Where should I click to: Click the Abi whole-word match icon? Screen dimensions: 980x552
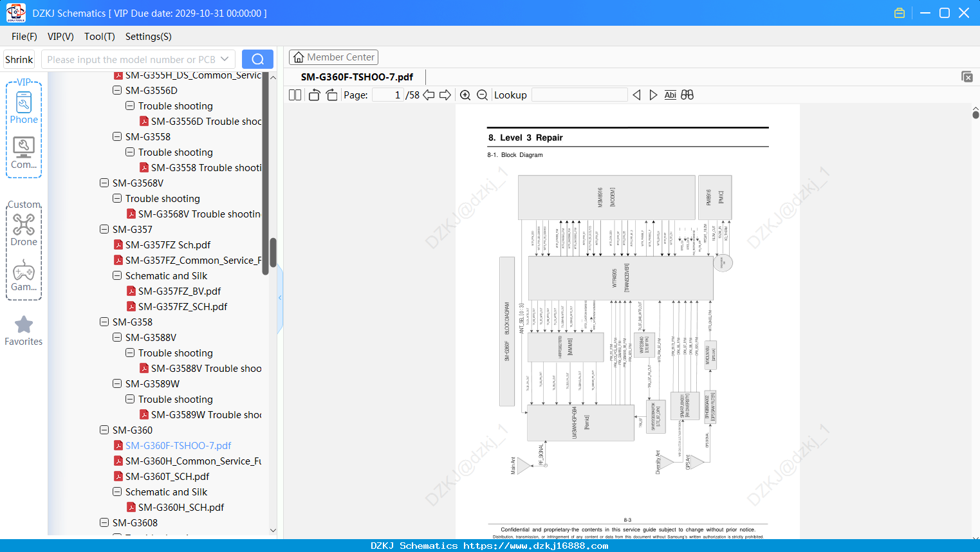coord(670,95)
